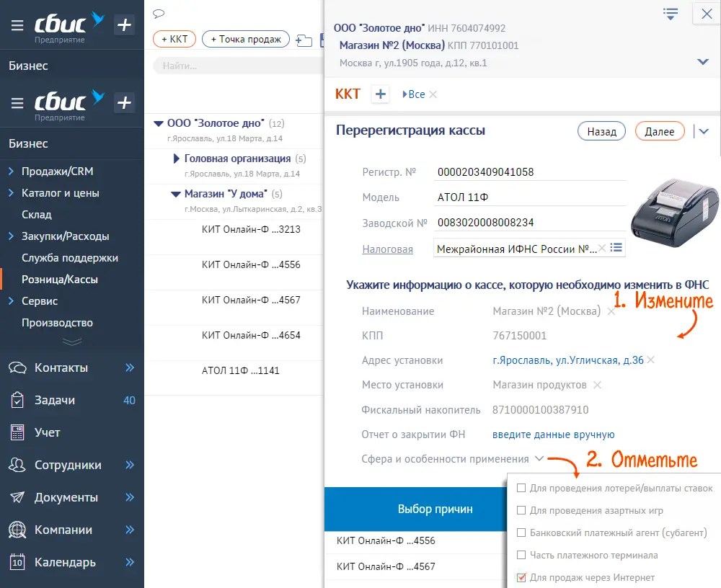The image size is (721, 588).
Task: Open dropdown arrow next to Далее
Action: tap(704, 131)
